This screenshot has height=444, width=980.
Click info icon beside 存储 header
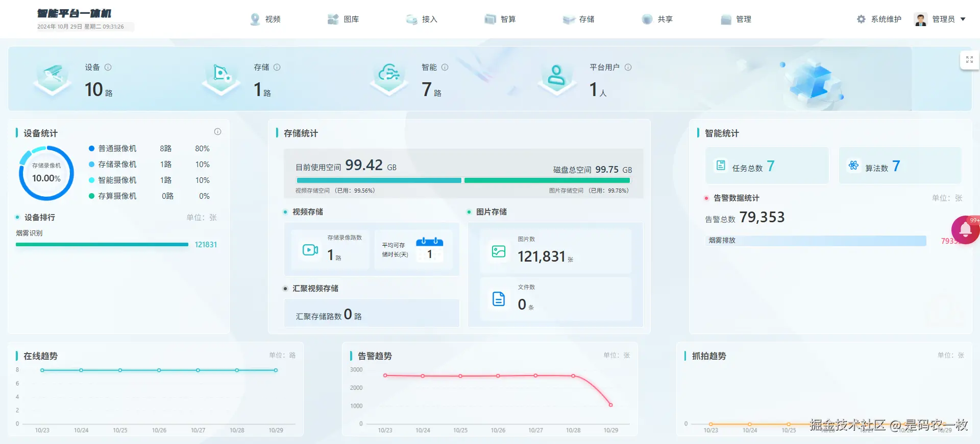(x=277, y=67)
